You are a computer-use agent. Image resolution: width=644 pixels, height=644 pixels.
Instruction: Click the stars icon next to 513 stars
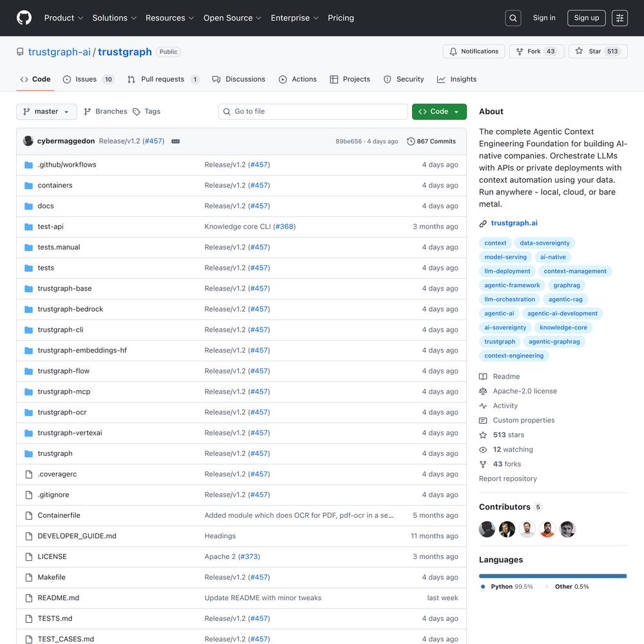pyautogui.click(x=483, y=435)
